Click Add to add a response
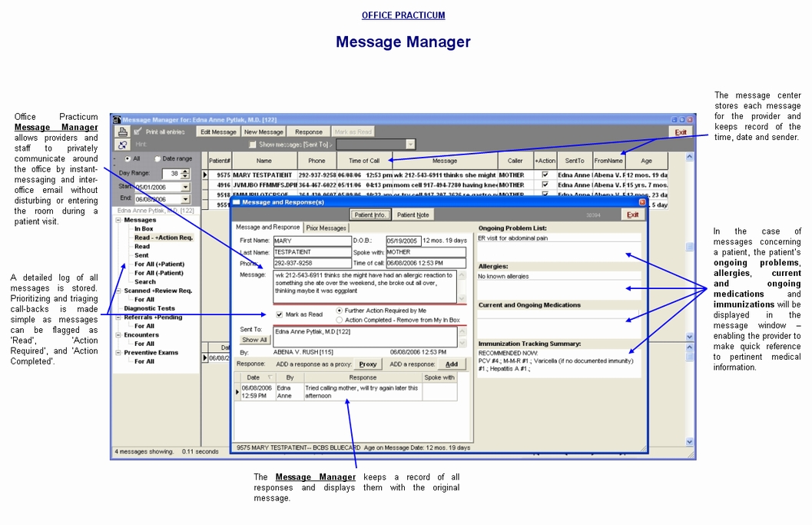The image size is (812, 525). click(x=452, y=364)
